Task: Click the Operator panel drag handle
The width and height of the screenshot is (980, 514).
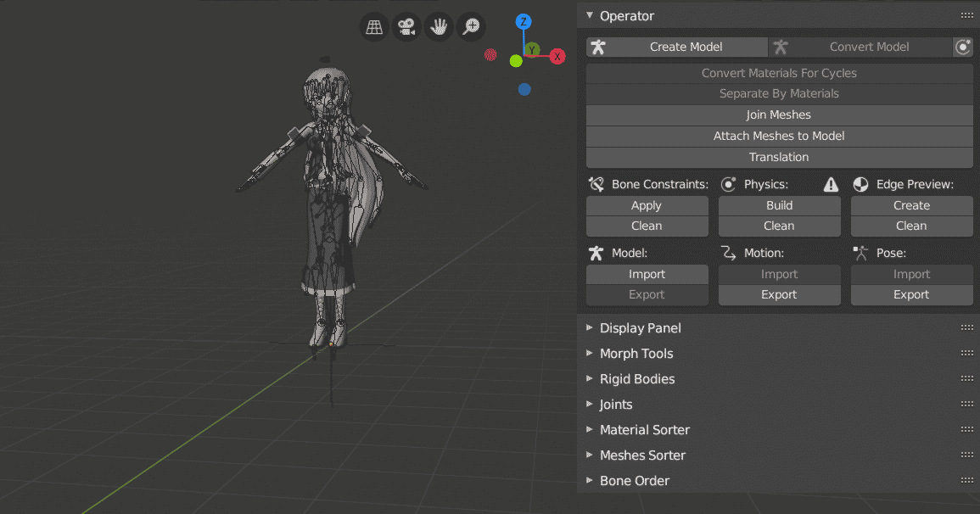Action: click(x=967, y=15)
